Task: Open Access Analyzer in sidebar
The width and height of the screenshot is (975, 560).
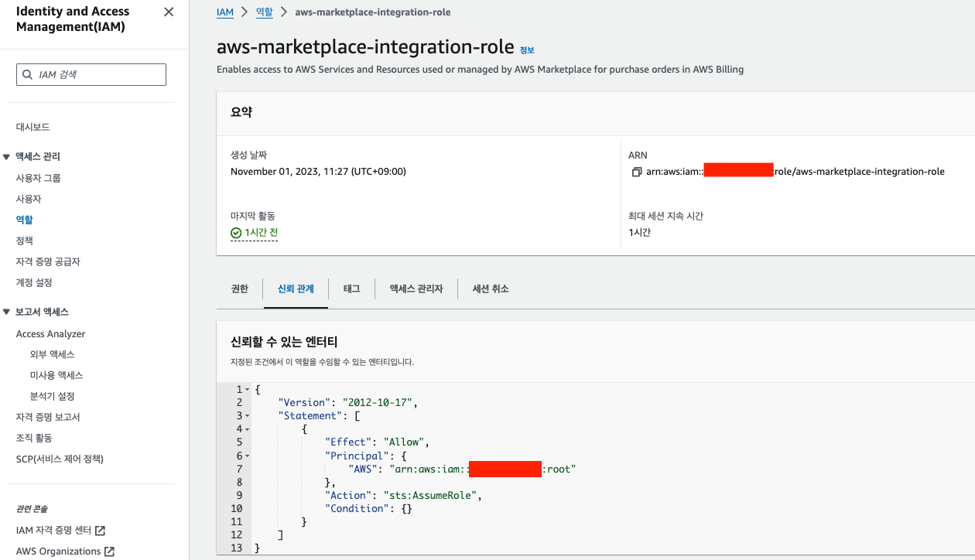Action: (x=51, y=334)
